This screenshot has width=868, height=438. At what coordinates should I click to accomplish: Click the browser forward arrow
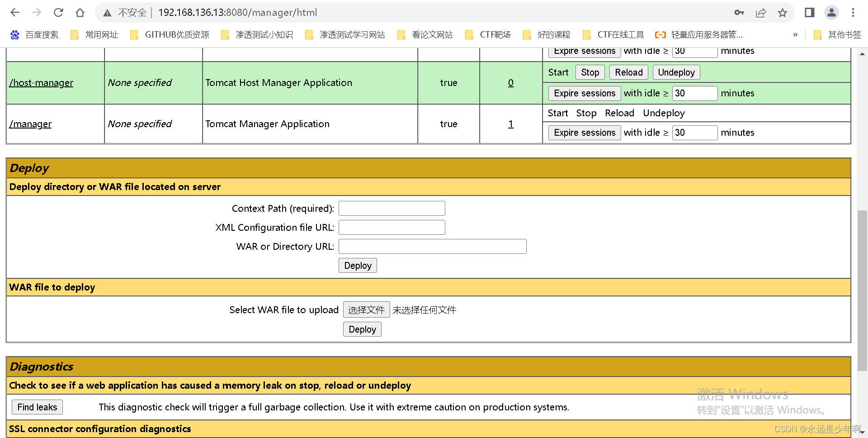pyautogui.click(x=37, y=13)
